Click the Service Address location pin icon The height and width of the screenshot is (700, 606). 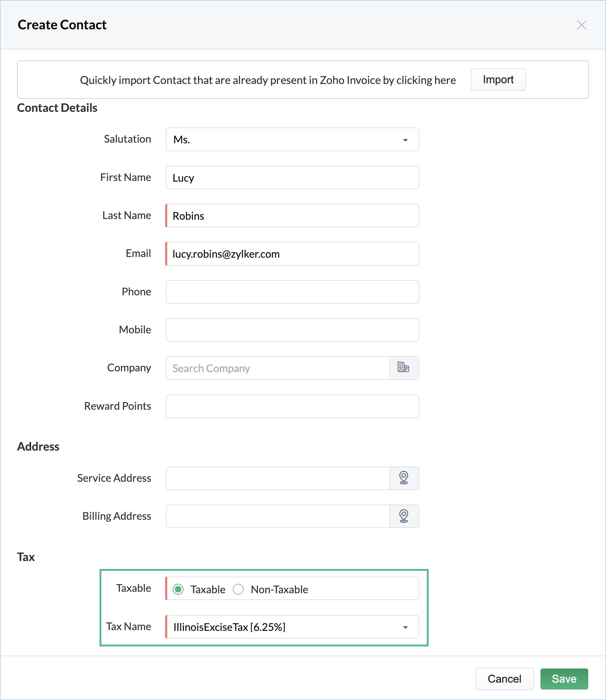[404, 478]
